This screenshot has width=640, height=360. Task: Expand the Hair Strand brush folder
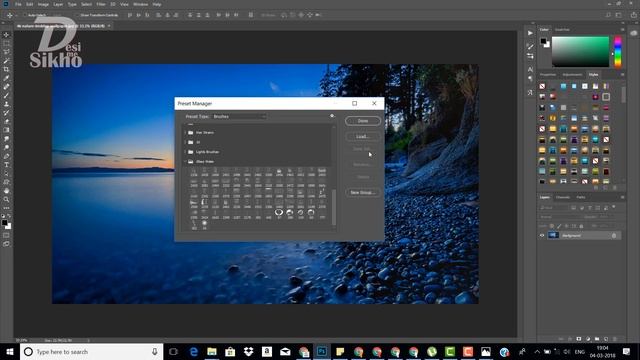[x=185, y=133]
